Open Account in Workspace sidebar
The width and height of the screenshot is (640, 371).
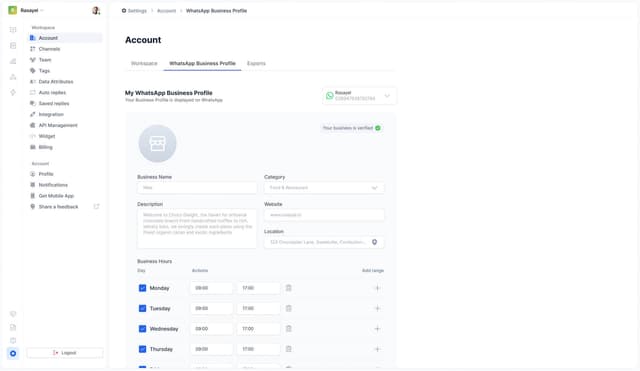64,38
